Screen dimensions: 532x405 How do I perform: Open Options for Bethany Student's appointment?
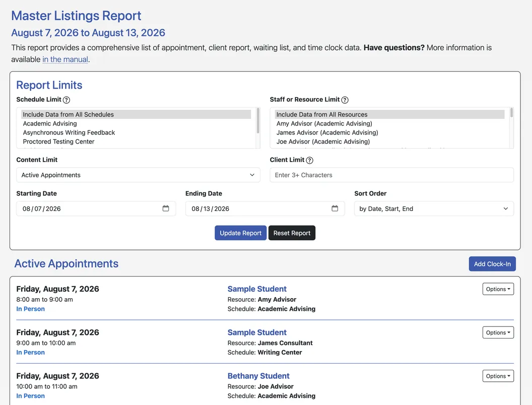click(498, 376)
